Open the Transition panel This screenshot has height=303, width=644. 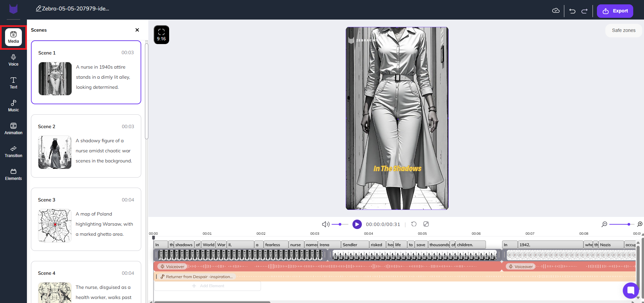[x=13, y=152]
